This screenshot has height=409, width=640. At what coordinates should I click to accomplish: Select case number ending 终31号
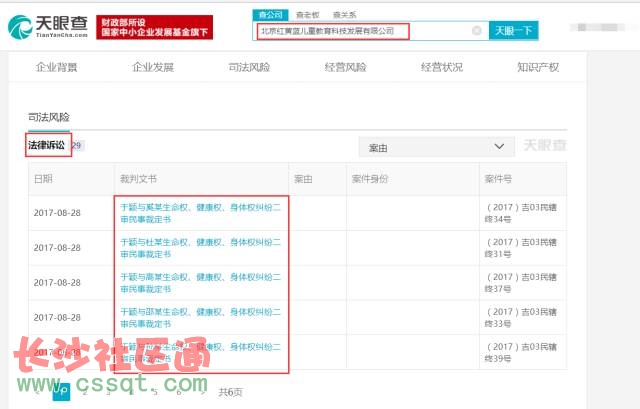[x=520, y=248]
